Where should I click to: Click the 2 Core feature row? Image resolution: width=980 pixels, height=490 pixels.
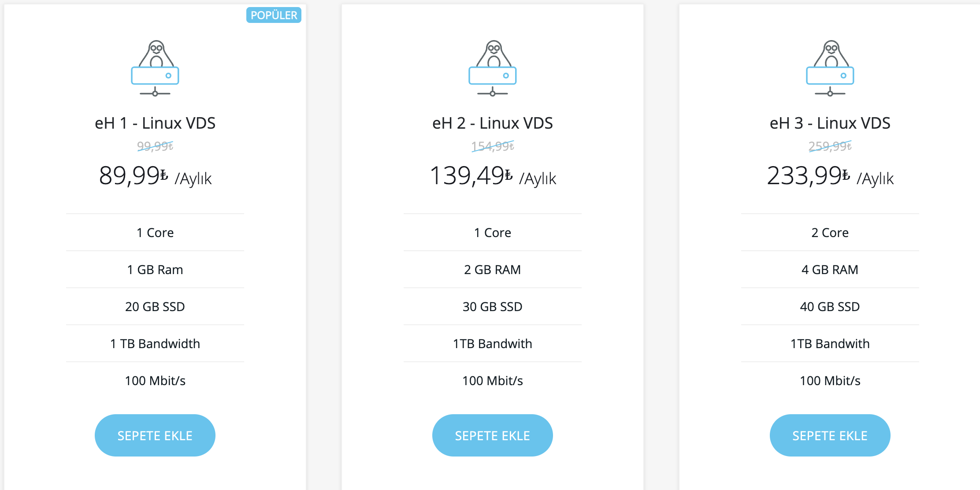point(830,233)
